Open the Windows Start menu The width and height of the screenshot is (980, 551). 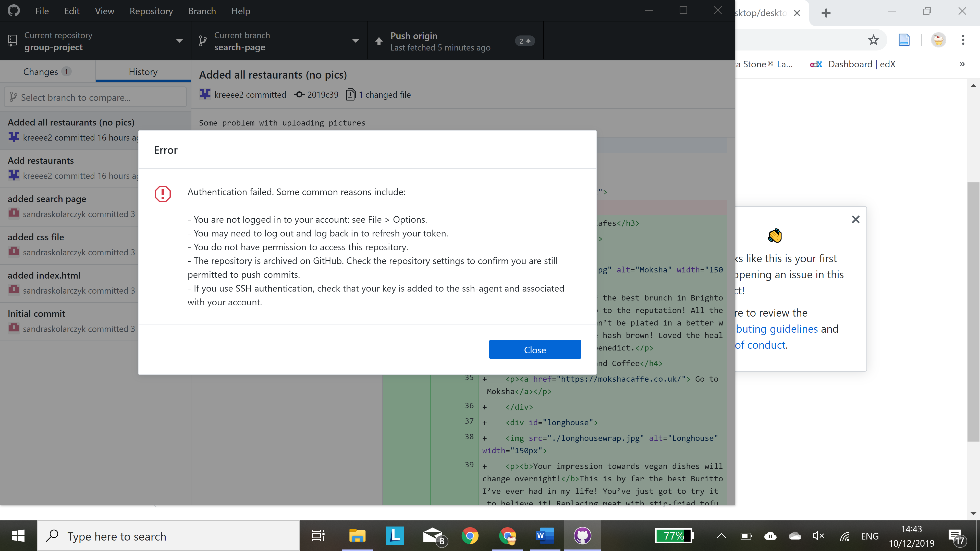[x=18, y=536]
